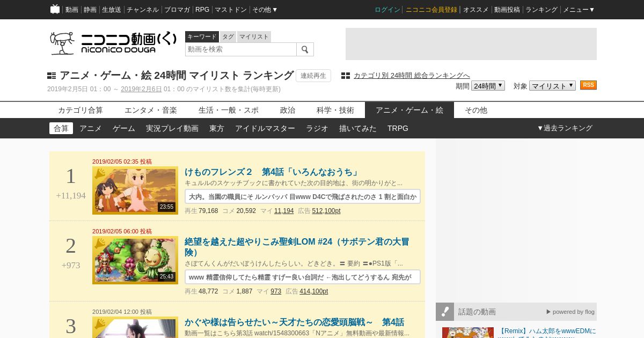
Task: Click comment box under けものフレンズ２ video
Action: [x=303, y=196]
